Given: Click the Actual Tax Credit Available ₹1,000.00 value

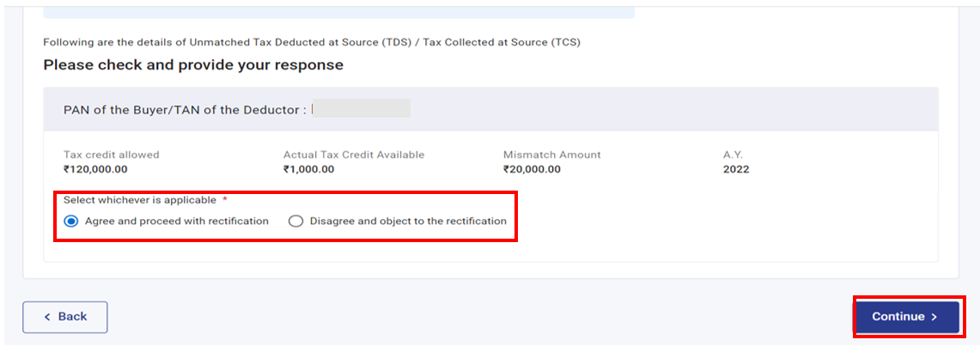Looking at the screenshot, I should (x=308, y=169).
